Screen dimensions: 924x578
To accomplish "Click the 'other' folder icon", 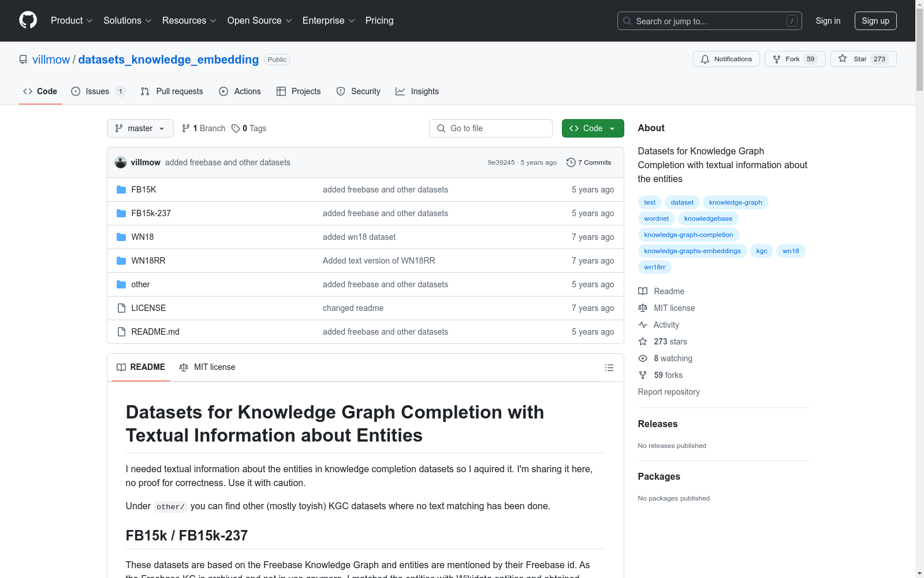I will pos(121,284).
